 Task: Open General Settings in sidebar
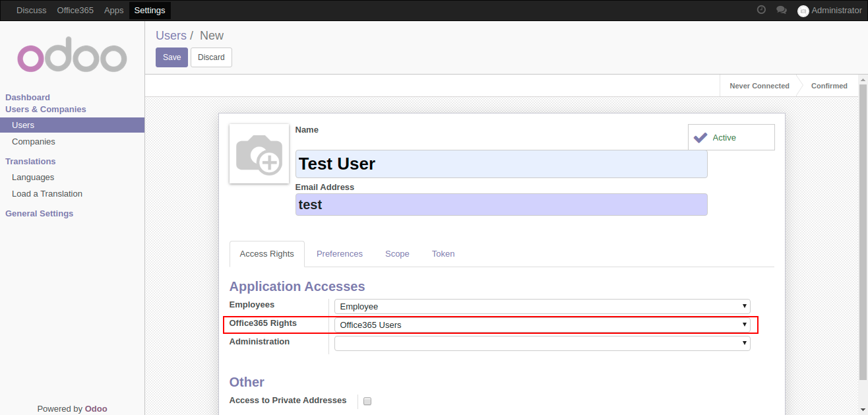(x=40, y=214)
